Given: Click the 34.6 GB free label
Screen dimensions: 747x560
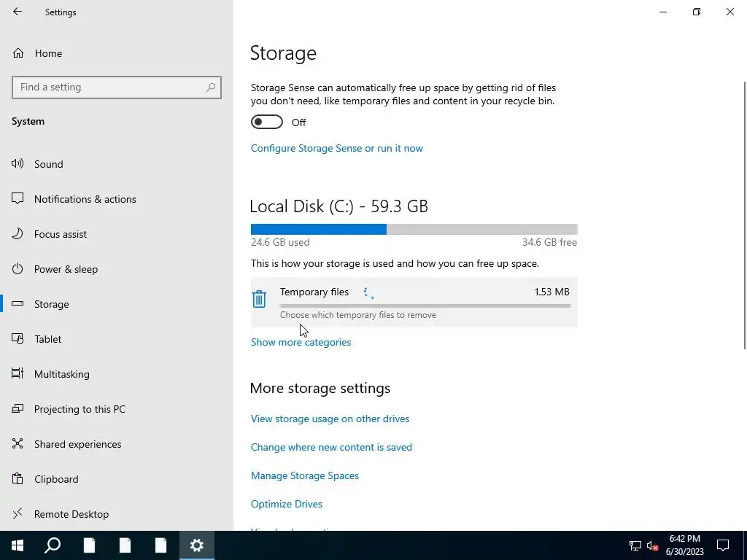Looking at the screenshot, I should coord(549,242).
